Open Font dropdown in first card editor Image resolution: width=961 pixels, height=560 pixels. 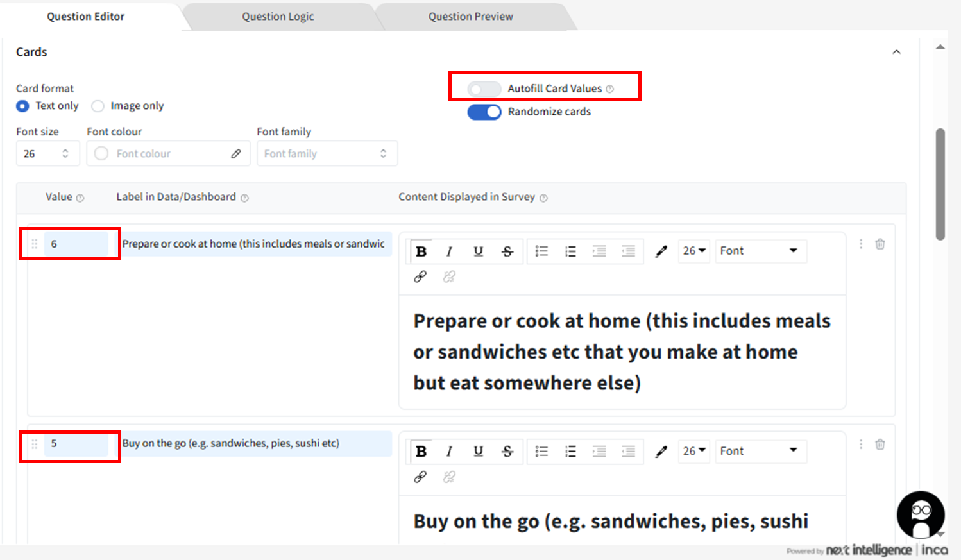[x=760, y=251]
